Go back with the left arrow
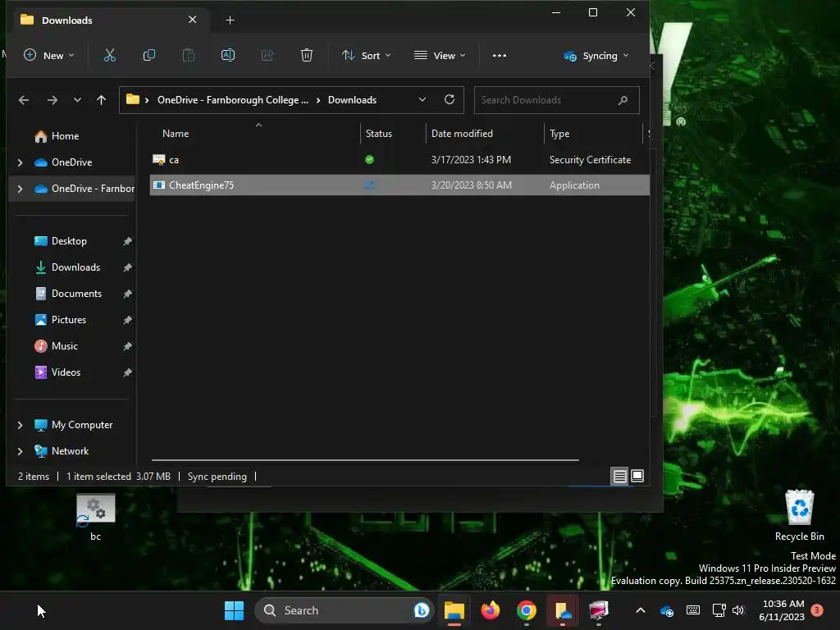The image size is (840, 630). click(24, 100)
